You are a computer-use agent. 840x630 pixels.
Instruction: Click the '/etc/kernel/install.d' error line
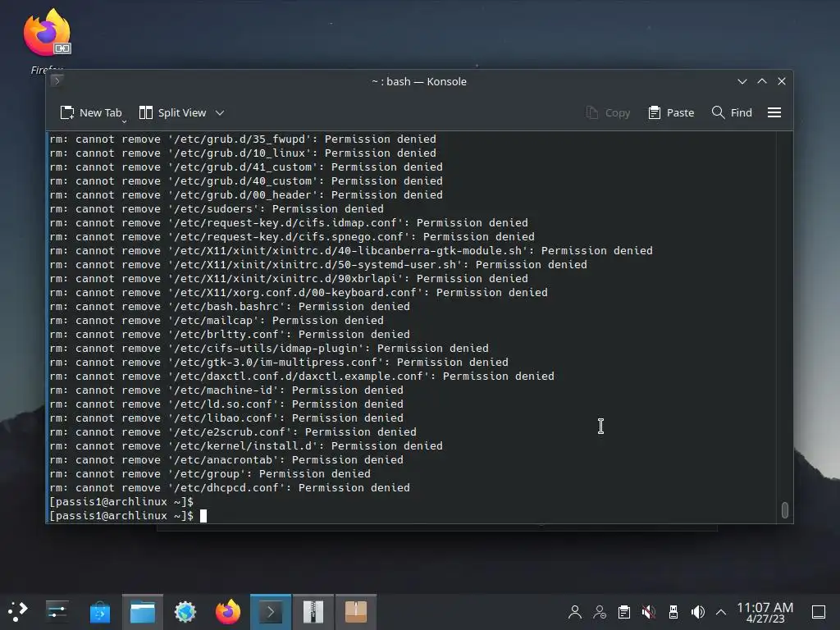tap(246, 445)
